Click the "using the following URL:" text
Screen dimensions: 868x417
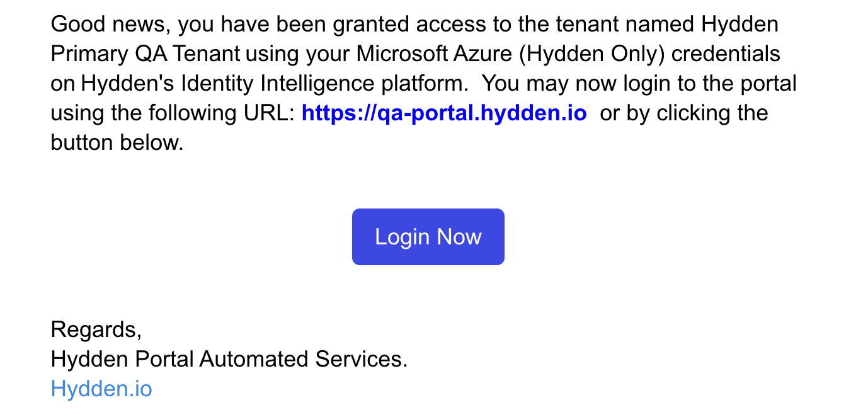(x=173, y=113)
